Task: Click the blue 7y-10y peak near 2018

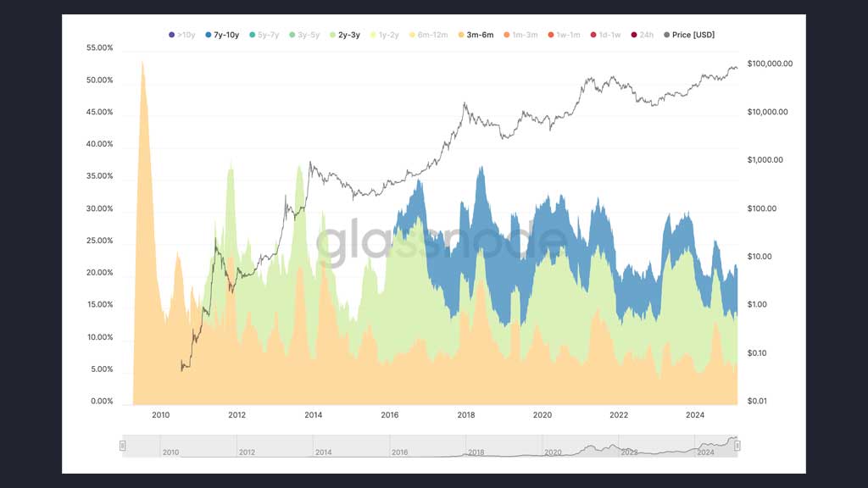Action: [481, 188]
